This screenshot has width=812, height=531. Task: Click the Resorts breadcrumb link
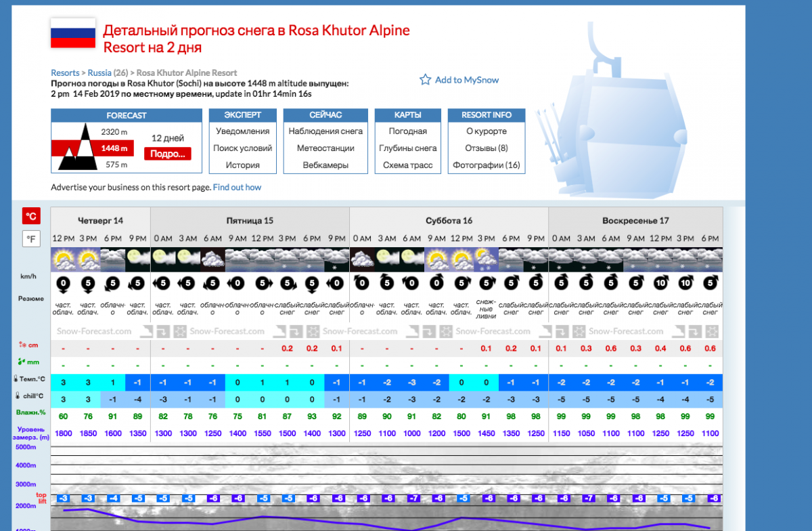click(66, 72)
